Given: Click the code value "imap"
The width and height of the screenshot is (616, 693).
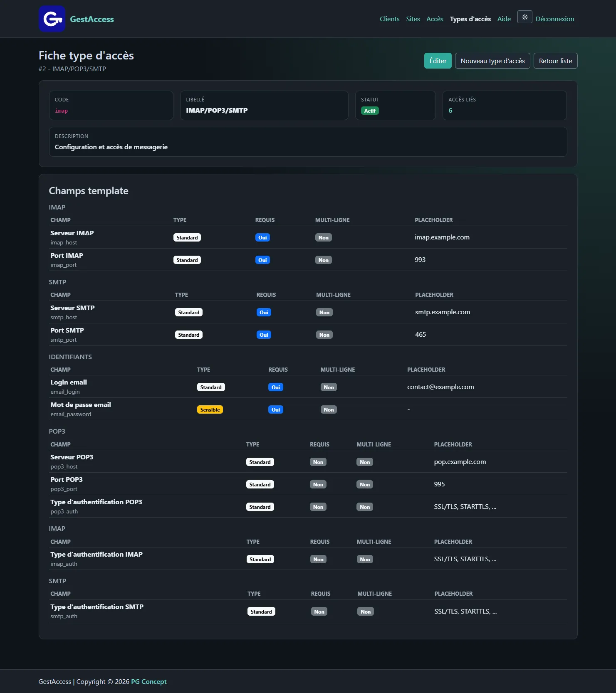Looking at the screenshot, I should pyautogui.click(x=61, y=111).
